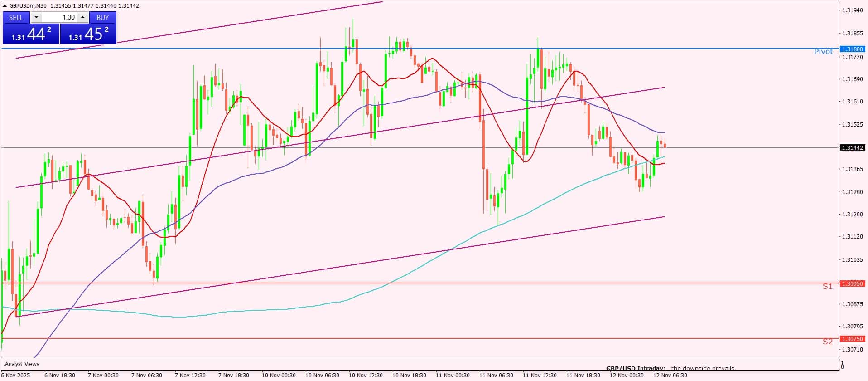
Task: Click the 1.30750 price tag on axis
Action: [x=852, y=339]
